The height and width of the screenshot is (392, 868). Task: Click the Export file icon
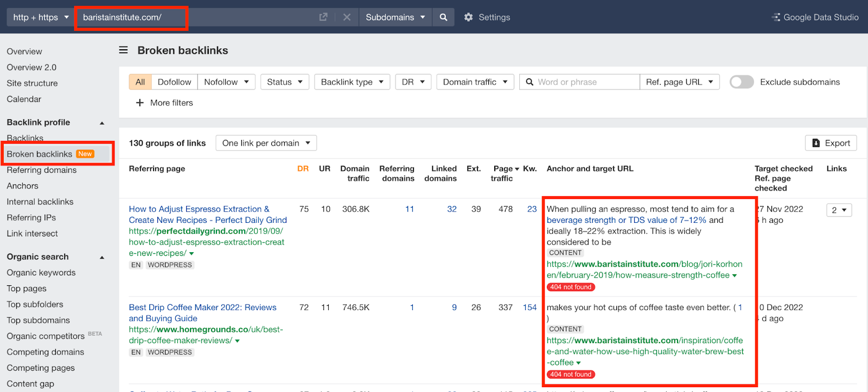pyautogui.click(x=816, y=143)
